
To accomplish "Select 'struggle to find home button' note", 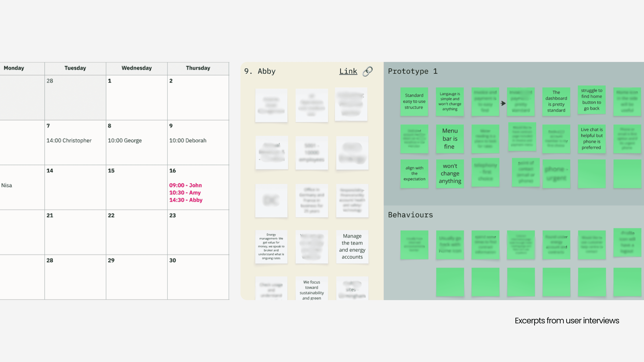I will pyautogui.click(x=591, y=99).
